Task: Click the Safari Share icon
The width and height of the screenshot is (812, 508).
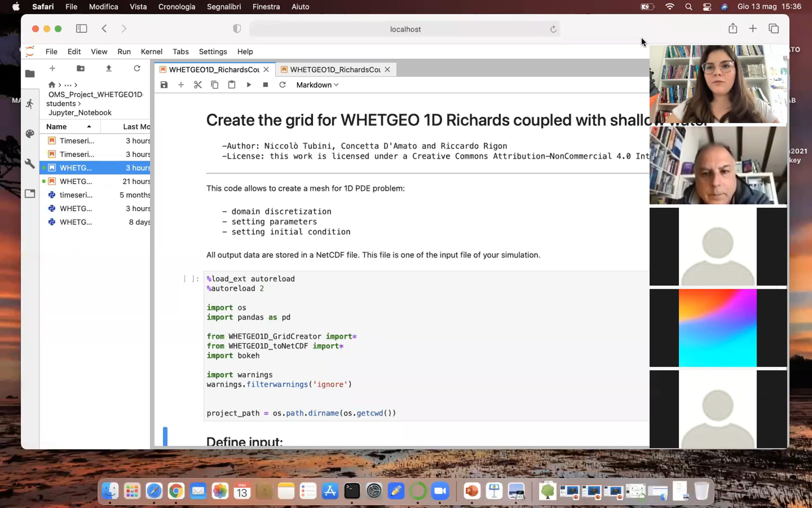Action: (733, 28)
